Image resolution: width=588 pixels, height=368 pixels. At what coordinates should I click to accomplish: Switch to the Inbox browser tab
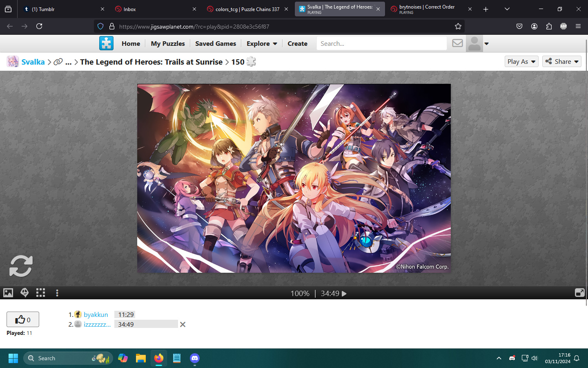point(156,9)
